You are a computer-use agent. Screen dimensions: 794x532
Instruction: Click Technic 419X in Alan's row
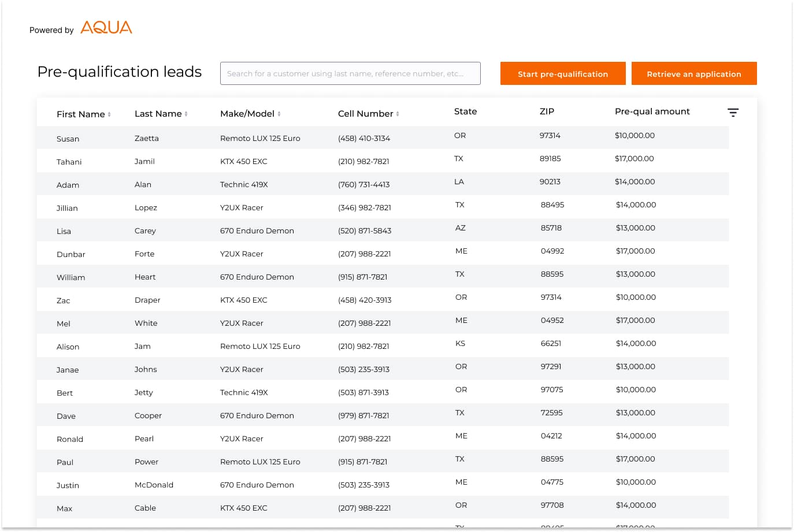coord(244,184)
